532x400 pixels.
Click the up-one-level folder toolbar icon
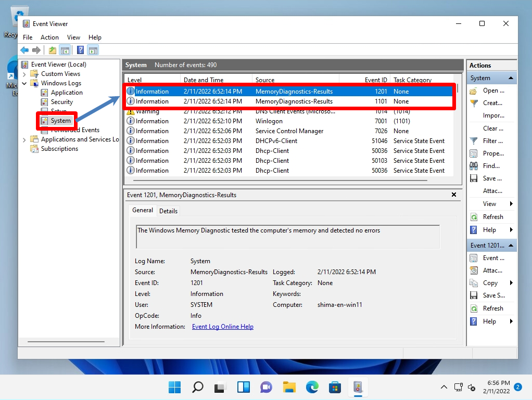point(52,50)
